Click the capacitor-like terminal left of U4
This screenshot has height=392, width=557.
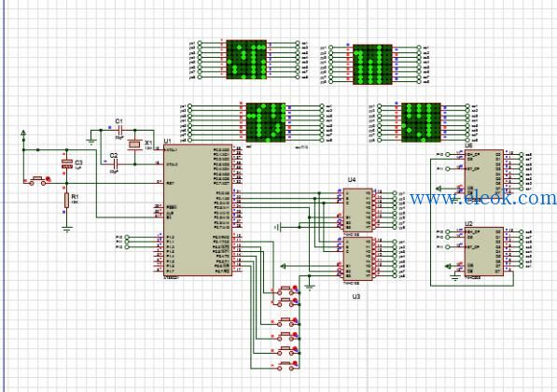(x=279, y=227)
